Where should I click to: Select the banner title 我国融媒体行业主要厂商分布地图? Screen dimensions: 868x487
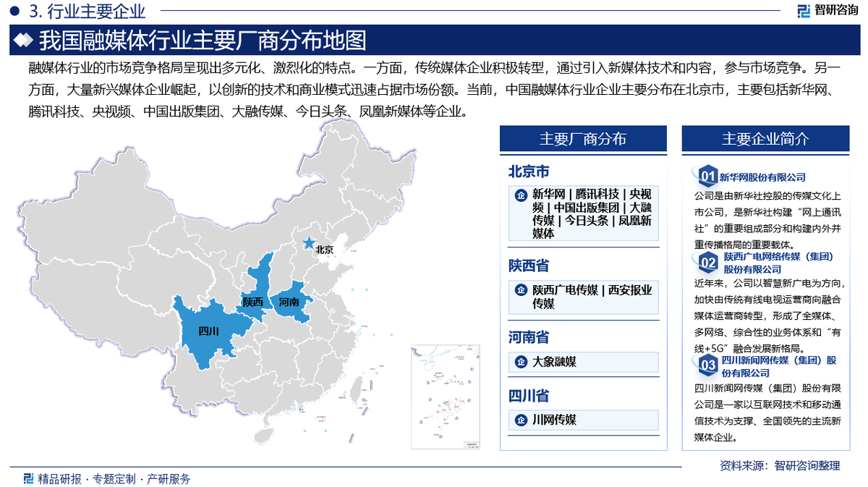pos(203,41)
